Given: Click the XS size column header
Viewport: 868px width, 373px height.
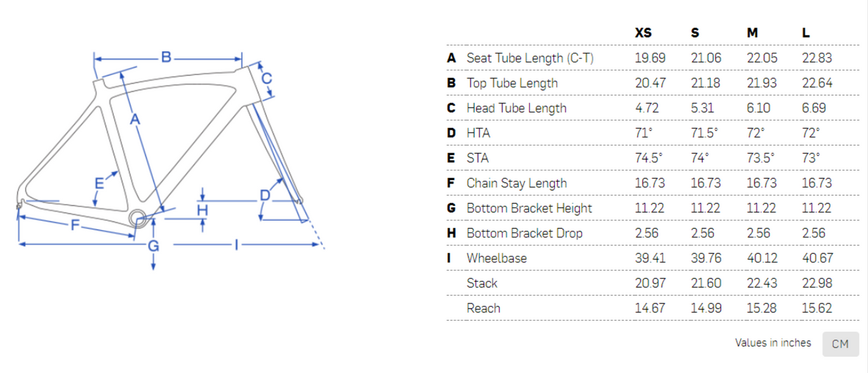Looking at the screenshot, I should coord(643,33).
